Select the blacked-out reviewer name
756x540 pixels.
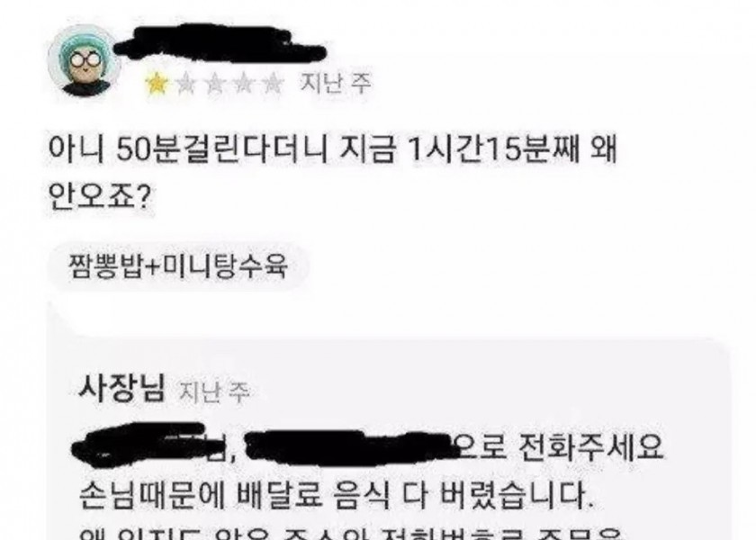pyautogui.click(x=220, y=44)
